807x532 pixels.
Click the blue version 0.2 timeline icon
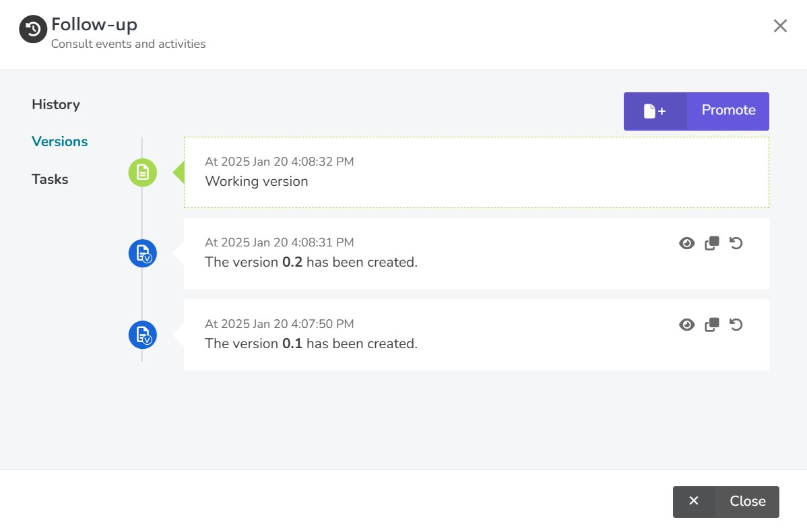(143, 254)
